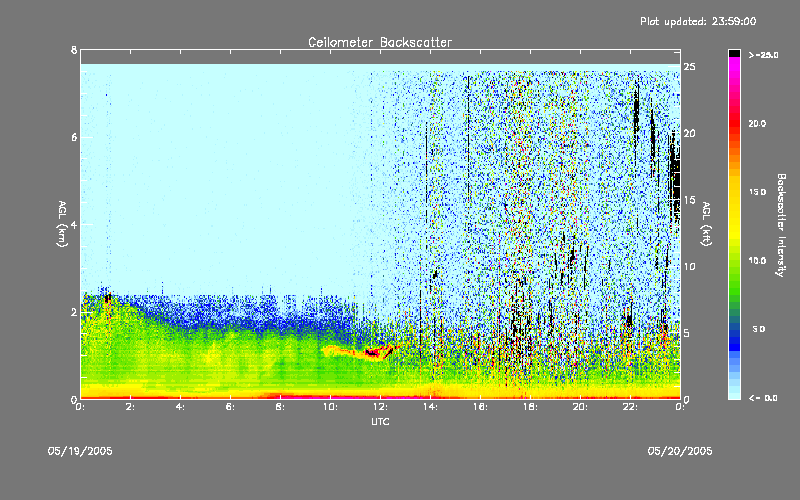The image size is (800, 500).
Task: Click the '12:' hour tick on x-axis
Action: click(380, 407)
